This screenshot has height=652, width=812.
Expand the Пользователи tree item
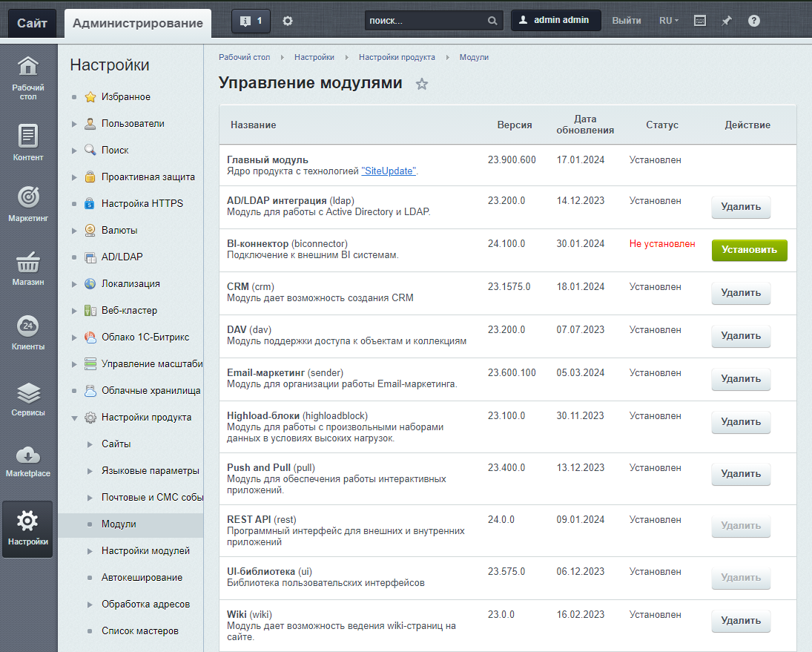pos(74,124)
